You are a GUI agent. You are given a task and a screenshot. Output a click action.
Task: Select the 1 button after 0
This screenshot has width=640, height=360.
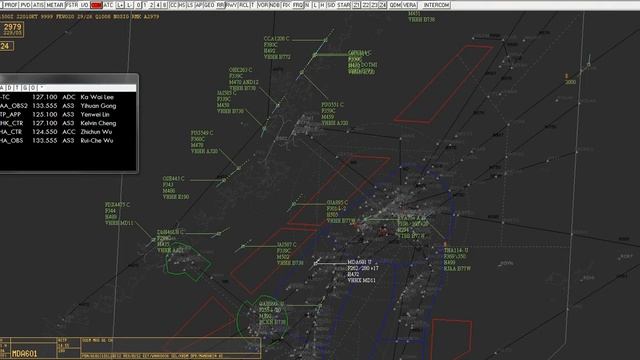point(145,5)
